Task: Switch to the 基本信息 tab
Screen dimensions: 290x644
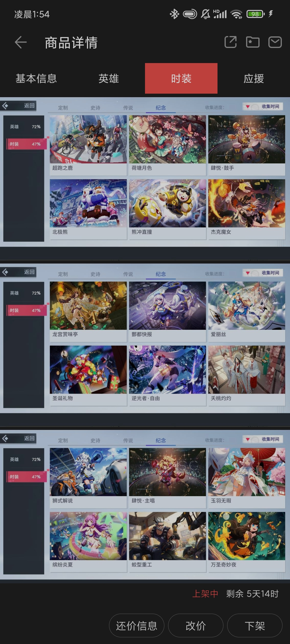Action: tap(36, 78)
